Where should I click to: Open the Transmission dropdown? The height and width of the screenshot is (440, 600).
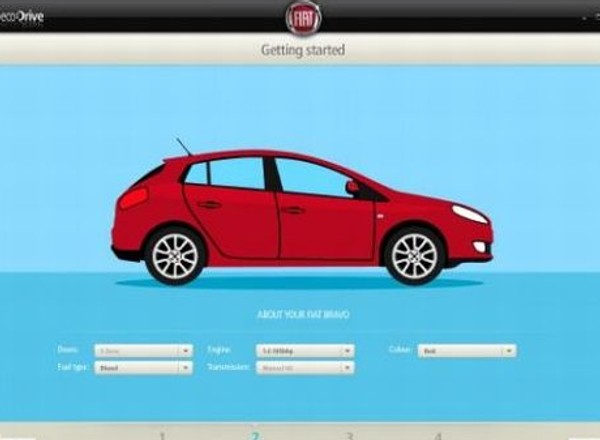pyautogui.click(x=305, y=368)
